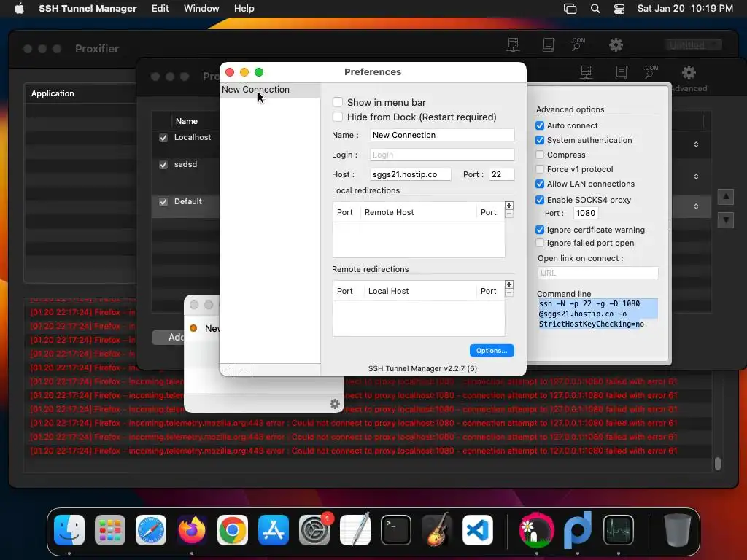Viewport: 747px width, 560px height.
Task: Click Proxifier Advanced gear icon in front window
Action: coord(689,73)
